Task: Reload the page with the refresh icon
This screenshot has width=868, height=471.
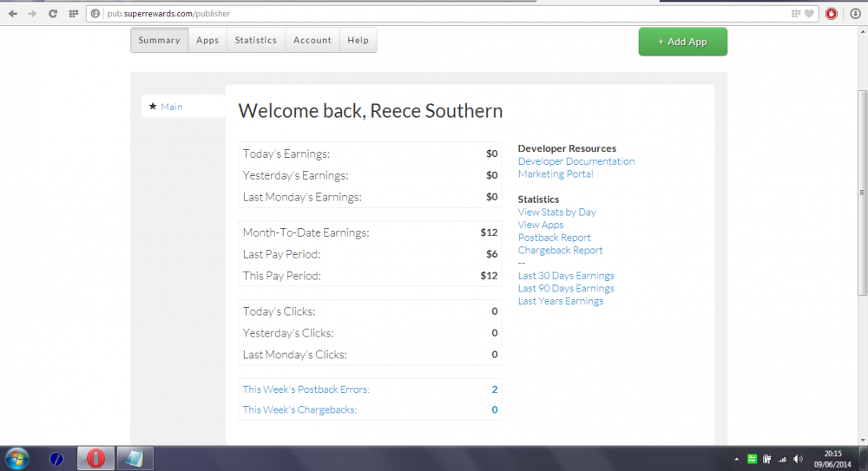Action: point(53,14)
